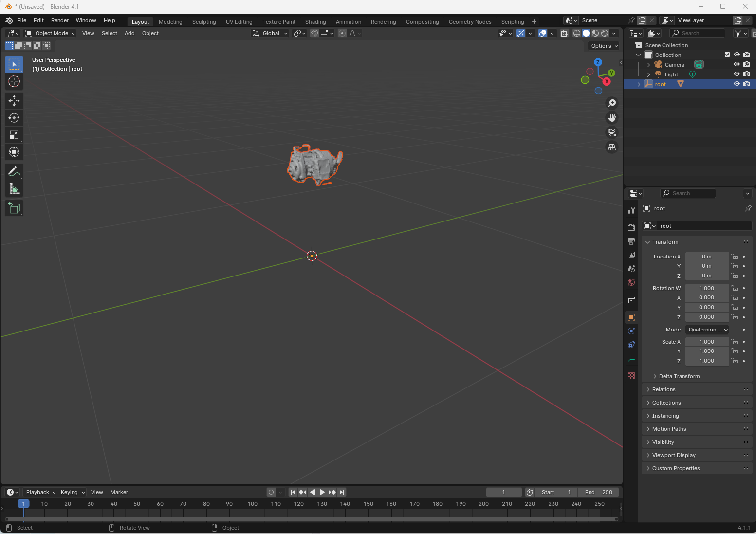Hide the Camera object in viewport
The image size is (756, 534).
(x=737, y=64)
